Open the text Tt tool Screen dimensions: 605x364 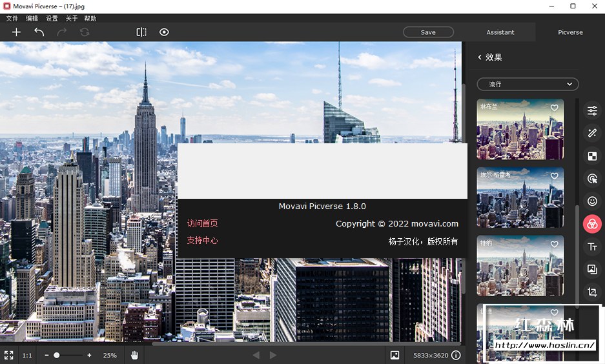[x=592, y=247]
